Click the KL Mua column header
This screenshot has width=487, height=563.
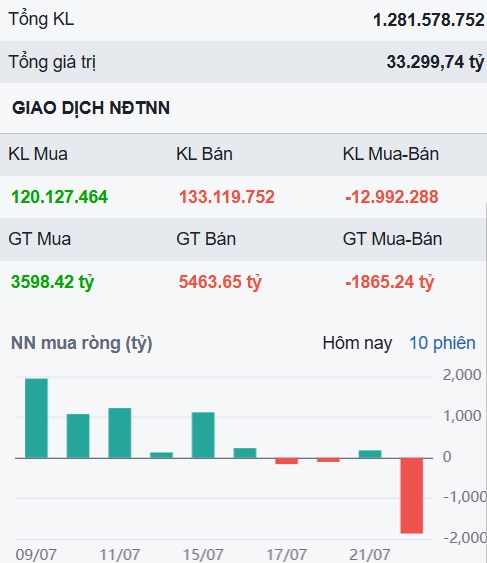[38, 154]
